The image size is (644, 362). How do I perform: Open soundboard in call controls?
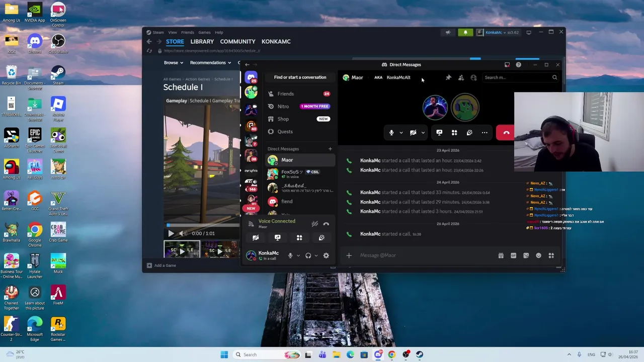[469, 133]
